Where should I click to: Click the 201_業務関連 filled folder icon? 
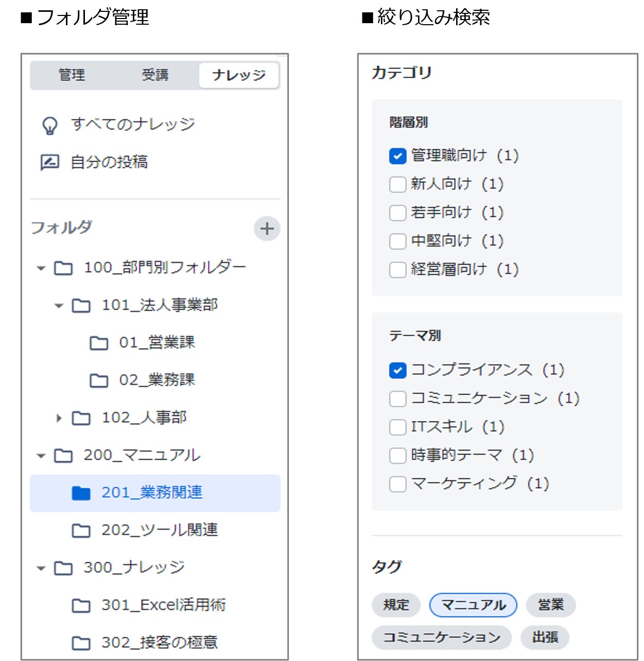coord(81,493)
